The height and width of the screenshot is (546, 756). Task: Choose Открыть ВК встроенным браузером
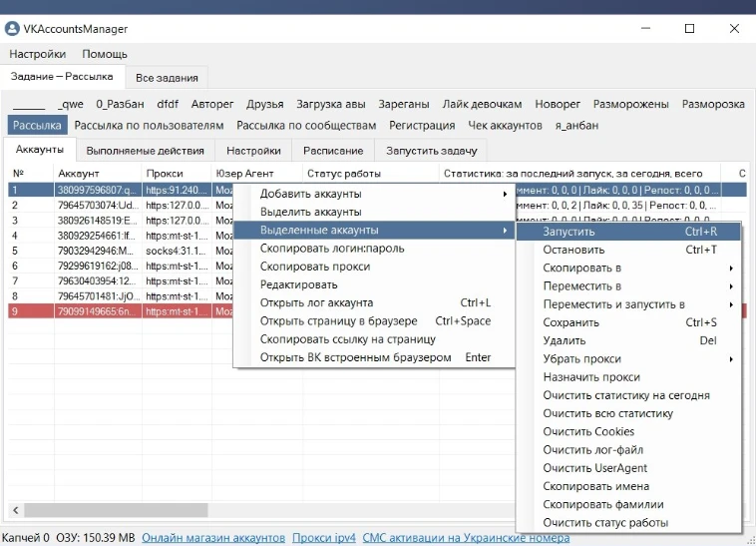click(375, 357)
